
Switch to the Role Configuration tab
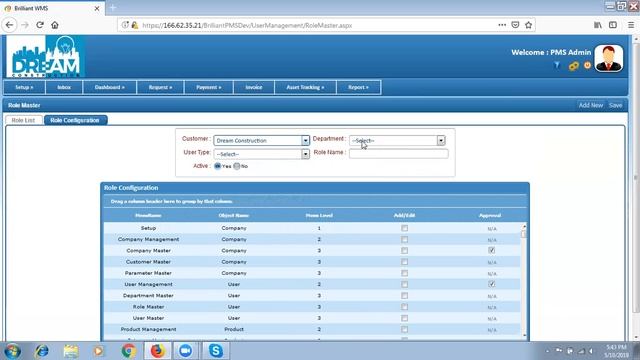(75, 120)
